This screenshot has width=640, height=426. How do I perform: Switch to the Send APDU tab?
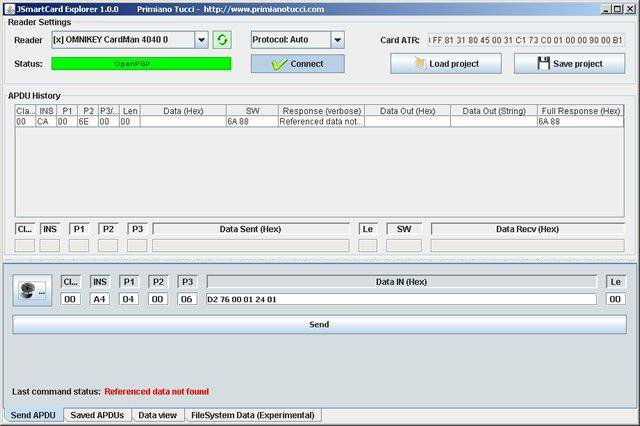33,415
